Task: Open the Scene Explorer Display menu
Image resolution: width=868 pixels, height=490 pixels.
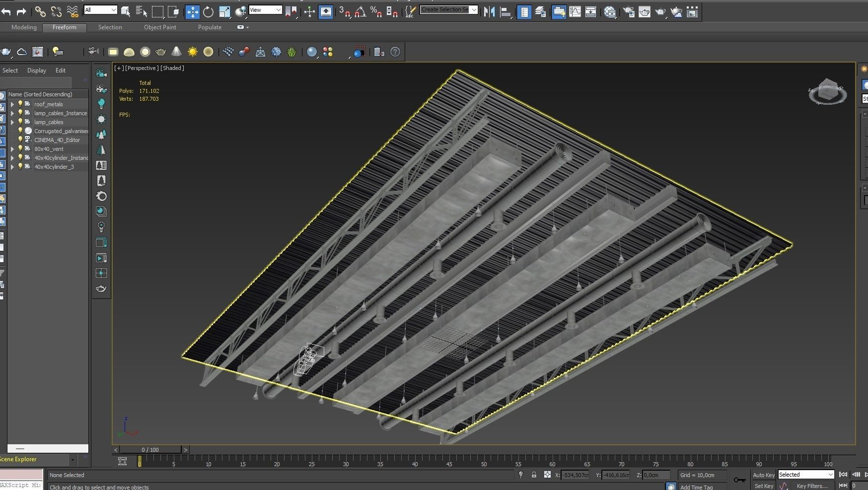Action: point(37,70)
